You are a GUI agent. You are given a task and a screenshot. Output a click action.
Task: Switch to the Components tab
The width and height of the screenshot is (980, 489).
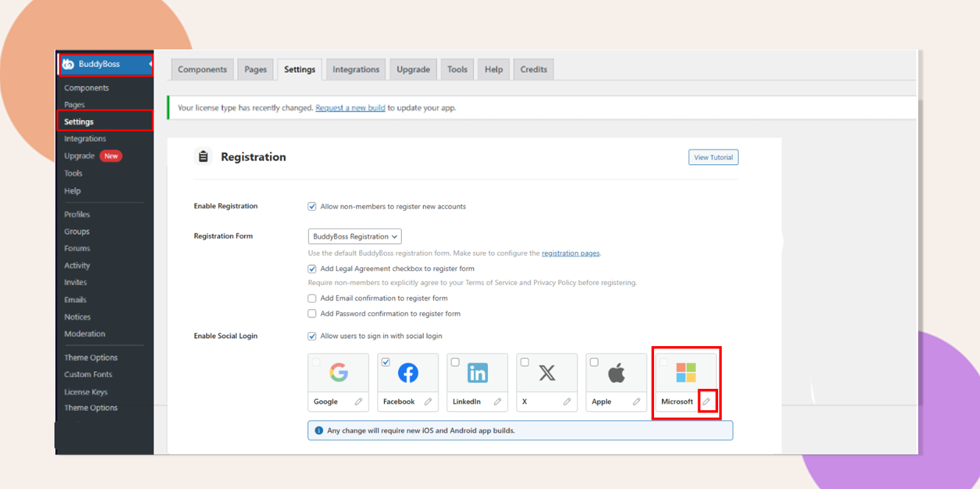(x=202, y=69)
